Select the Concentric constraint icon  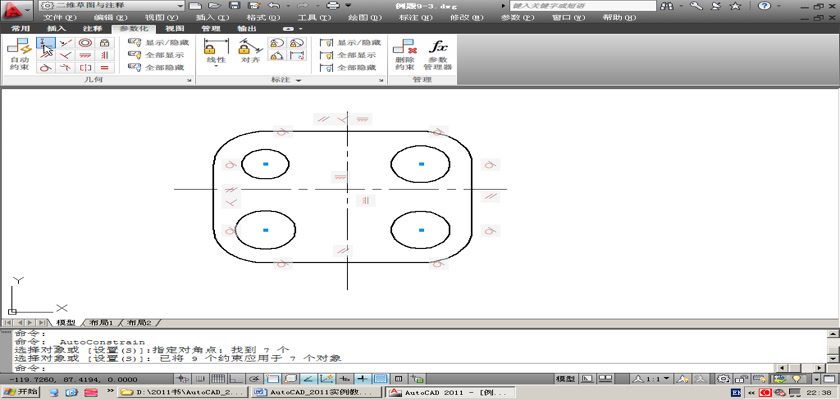[x=85, y=42]
